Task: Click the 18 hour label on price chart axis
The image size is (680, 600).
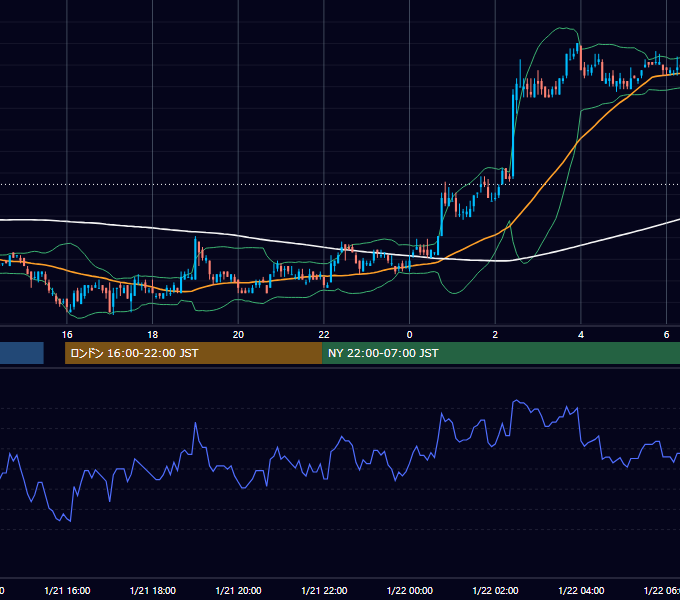Action: pyautogui.click(x=153, y=335)
